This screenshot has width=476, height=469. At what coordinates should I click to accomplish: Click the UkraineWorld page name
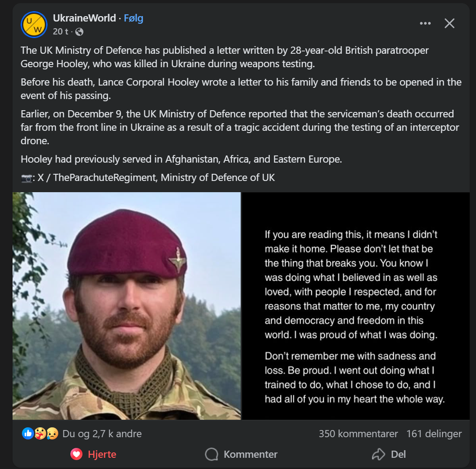pos(84,18)
